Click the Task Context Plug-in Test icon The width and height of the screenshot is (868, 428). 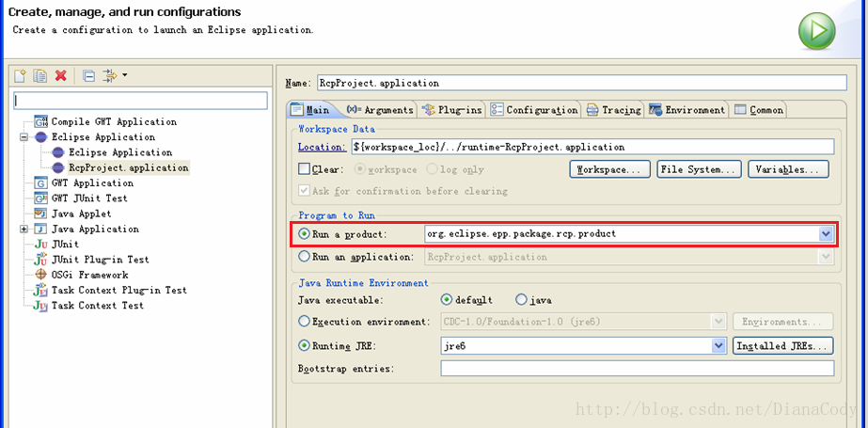pyautogui.click(x=41, y=290)
